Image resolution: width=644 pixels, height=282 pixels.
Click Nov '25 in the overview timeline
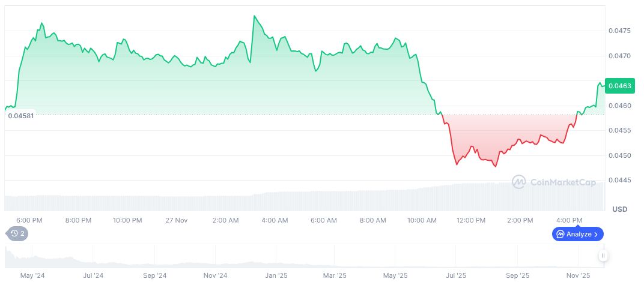pos(578,276)
